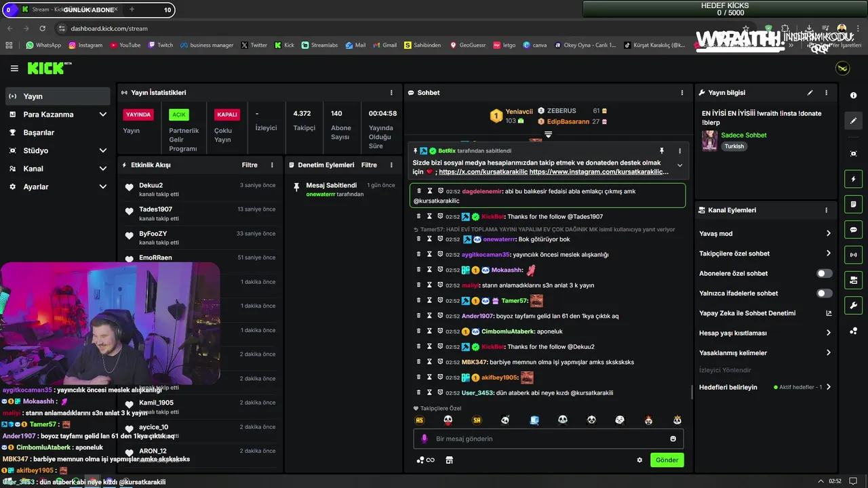The image size is (868, 488).
Task: Insert the SA emote
Action: [x=477, y=420]
